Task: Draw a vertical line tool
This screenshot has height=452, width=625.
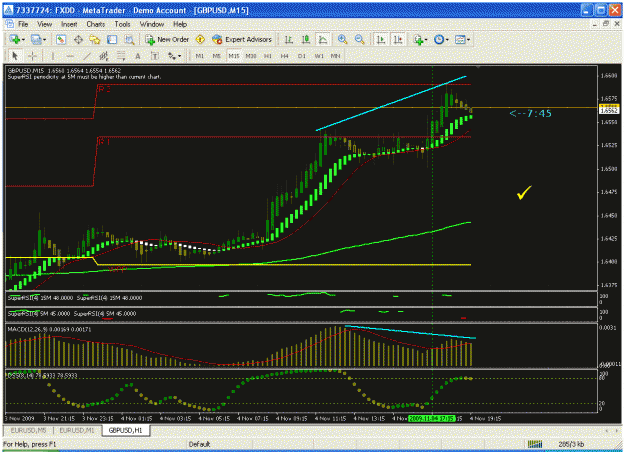Action: pyautogui.click(x=53, y=56)
